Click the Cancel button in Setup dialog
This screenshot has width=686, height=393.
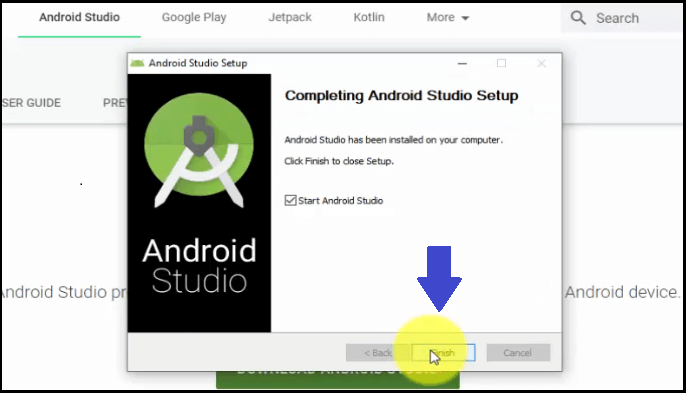(x=518, y=352)
